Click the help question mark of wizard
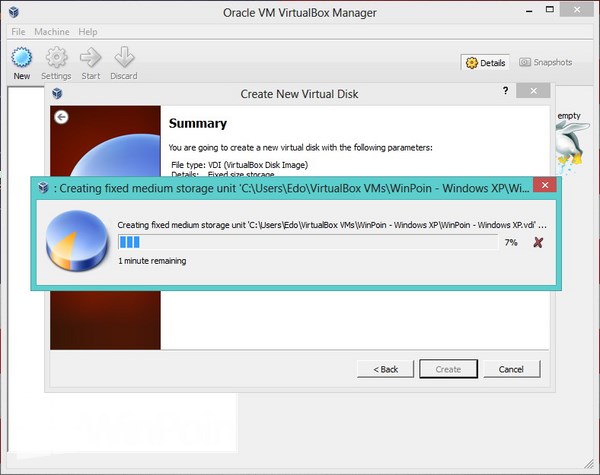600x475 pixels. pyautogui.click(x=505, y=91)
